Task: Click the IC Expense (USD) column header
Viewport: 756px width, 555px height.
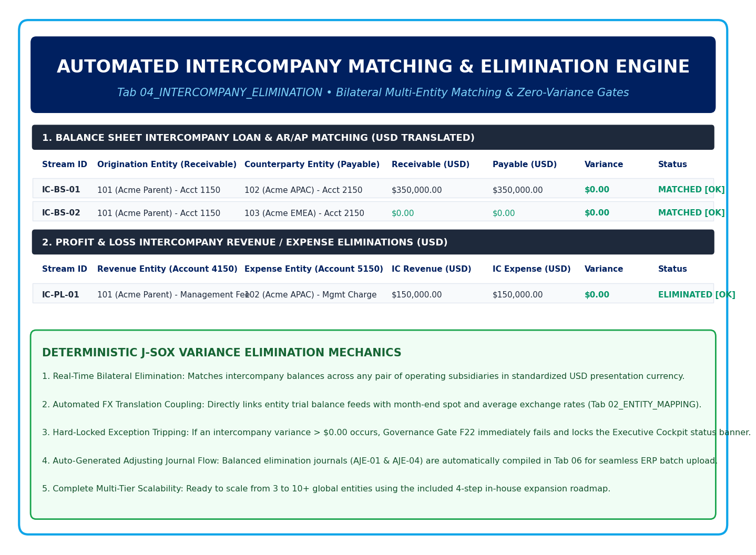Action: (x=532, y=269)
